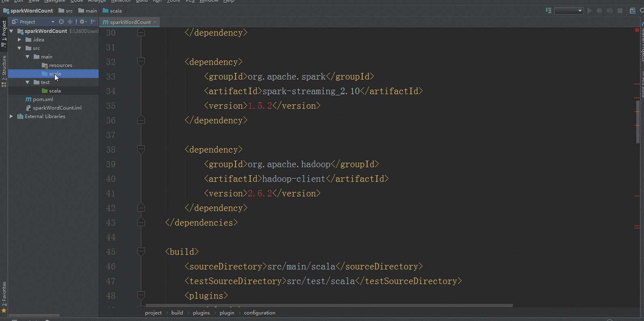Click main in the navigation bar
The height and width of the screenshot is (321, 644).
pyautogui.click(x=88, y=11)
